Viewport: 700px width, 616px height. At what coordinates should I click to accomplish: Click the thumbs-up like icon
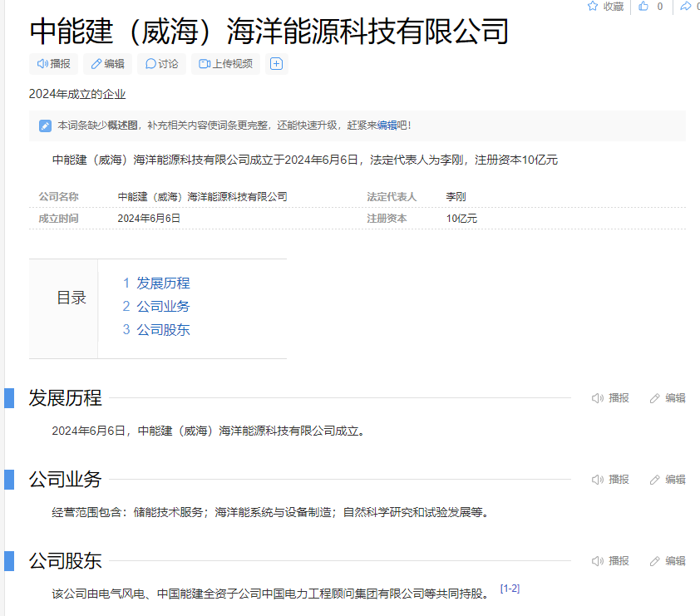pyautogui.click(x=643, y=7)
